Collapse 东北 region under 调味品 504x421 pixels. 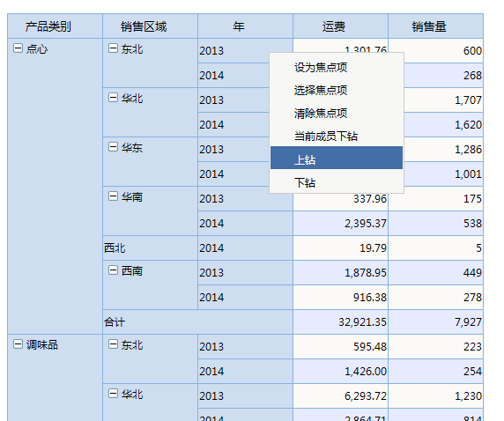[x=113, y=344]
